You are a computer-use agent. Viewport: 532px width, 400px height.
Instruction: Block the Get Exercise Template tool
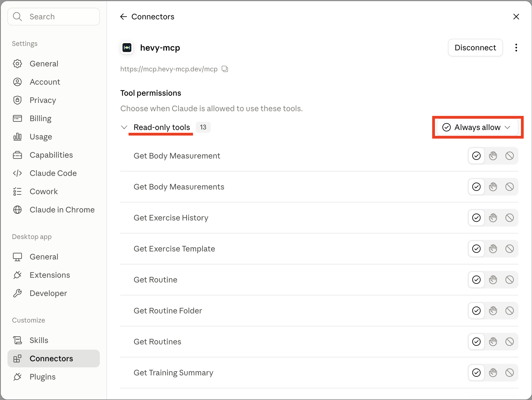pyautogui.click(x=510, y=249)
